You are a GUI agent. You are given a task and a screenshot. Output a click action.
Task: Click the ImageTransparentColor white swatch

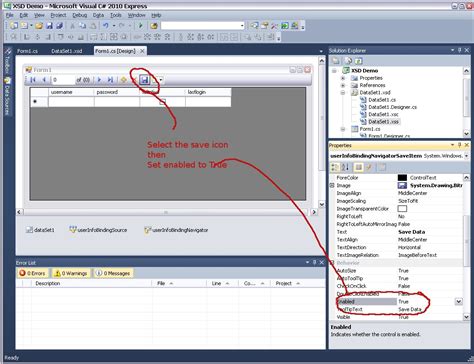pos(402,209)
